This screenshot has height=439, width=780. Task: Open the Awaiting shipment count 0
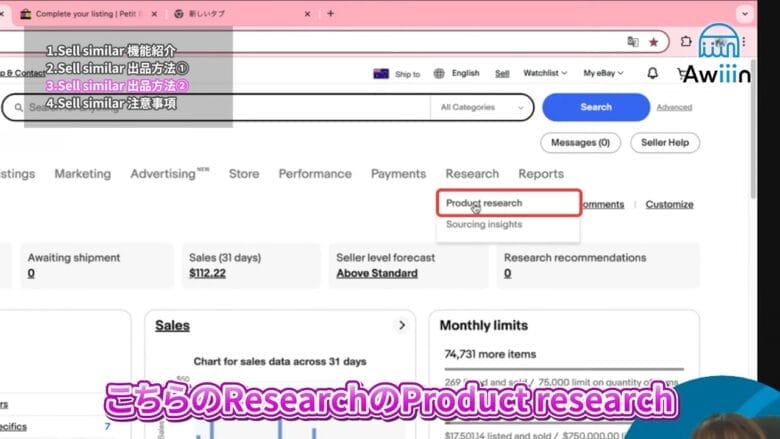[31, 273]
